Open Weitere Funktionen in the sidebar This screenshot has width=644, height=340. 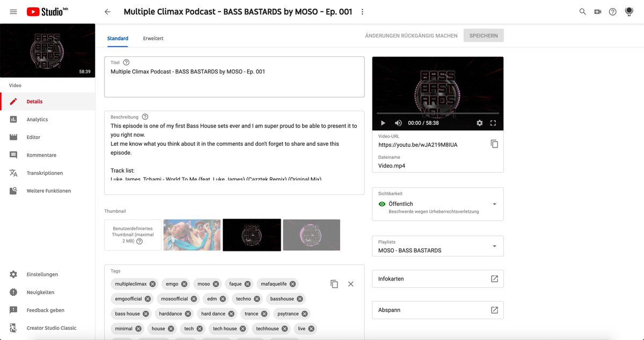48,191
